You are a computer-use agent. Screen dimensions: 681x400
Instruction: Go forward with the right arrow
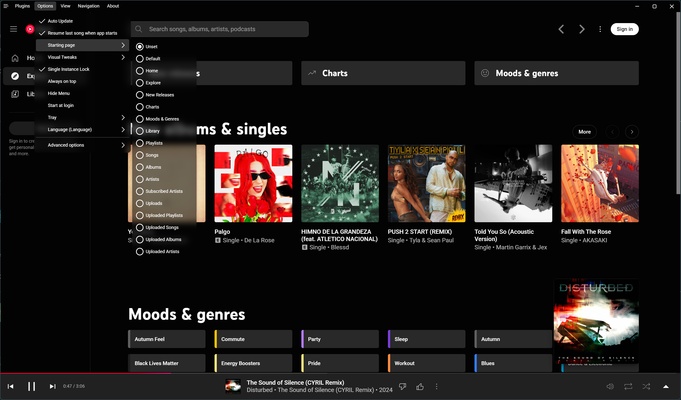point(582,29)
